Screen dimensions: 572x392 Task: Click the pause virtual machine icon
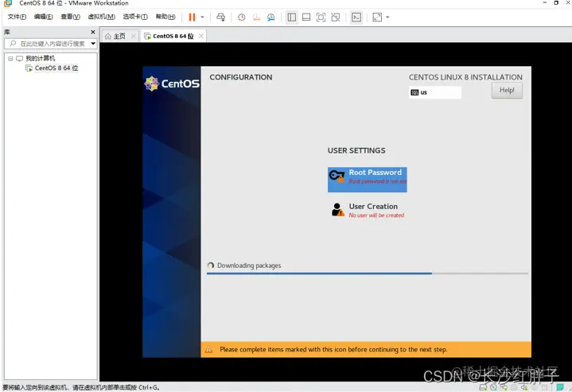coord(192,17)
